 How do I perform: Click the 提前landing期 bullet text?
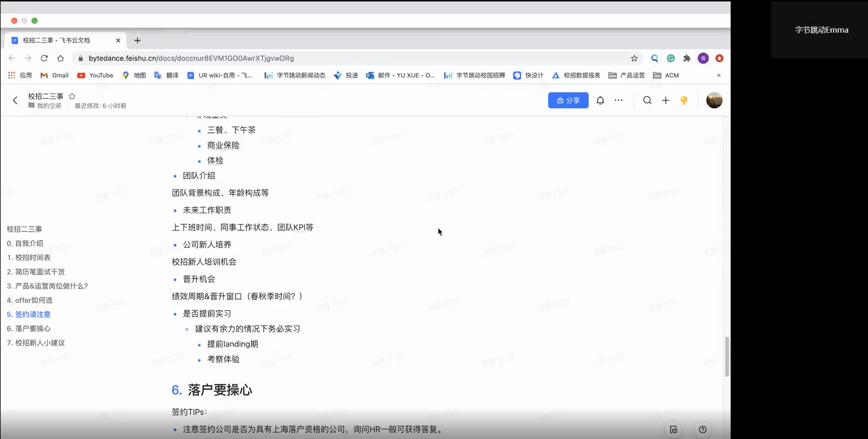click(232, 344)
